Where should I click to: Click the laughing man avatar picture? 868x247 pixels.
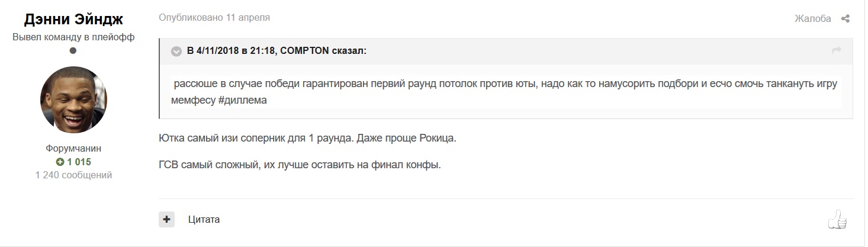73,100
